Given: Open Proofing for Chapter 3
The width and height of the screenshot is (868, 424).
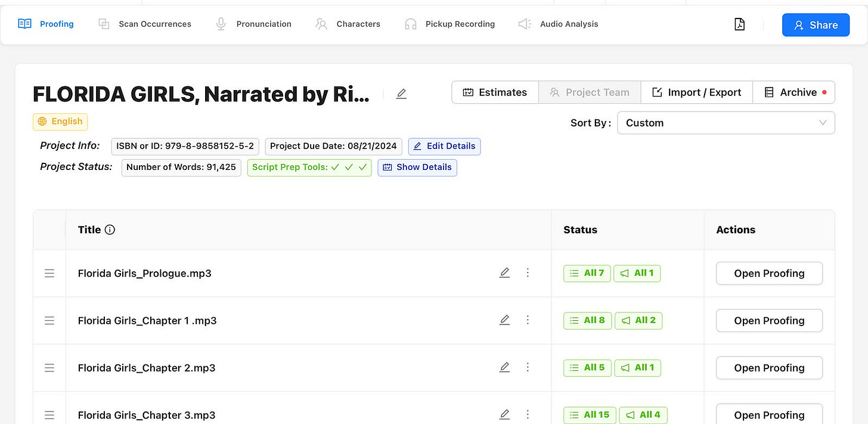Looking at the screenshot, I should (769, 414).
